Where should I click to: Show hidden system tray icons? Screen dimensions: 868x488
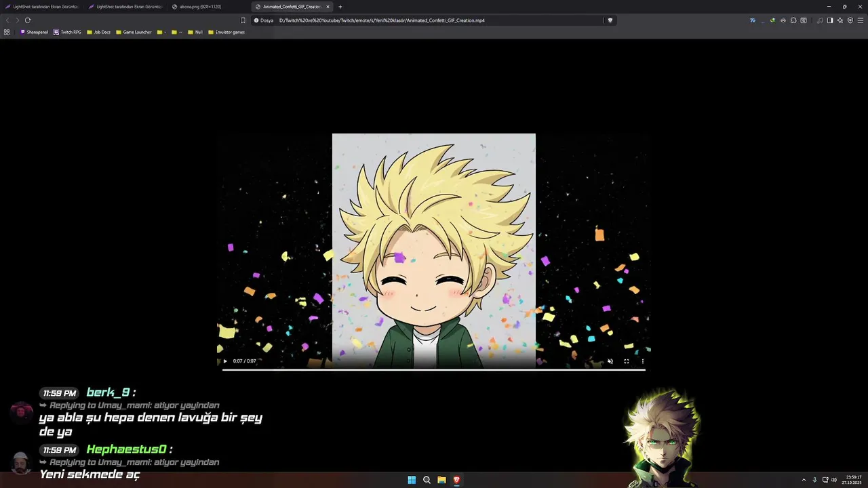pos(804,480)
